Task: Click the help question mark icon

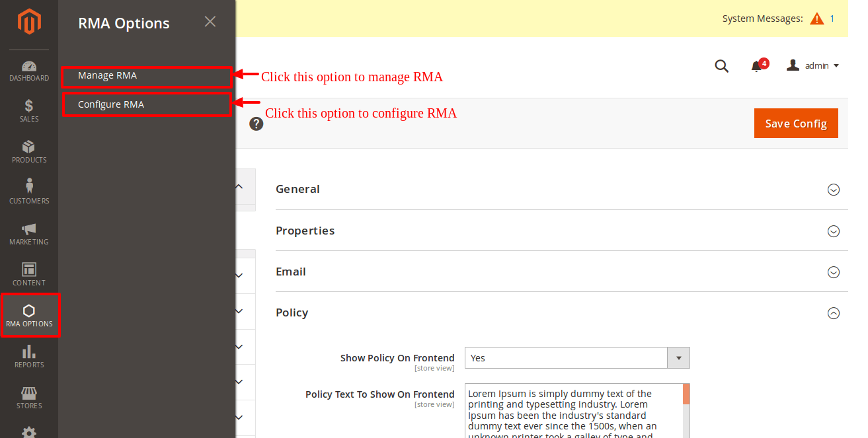Action: [256, 124]
